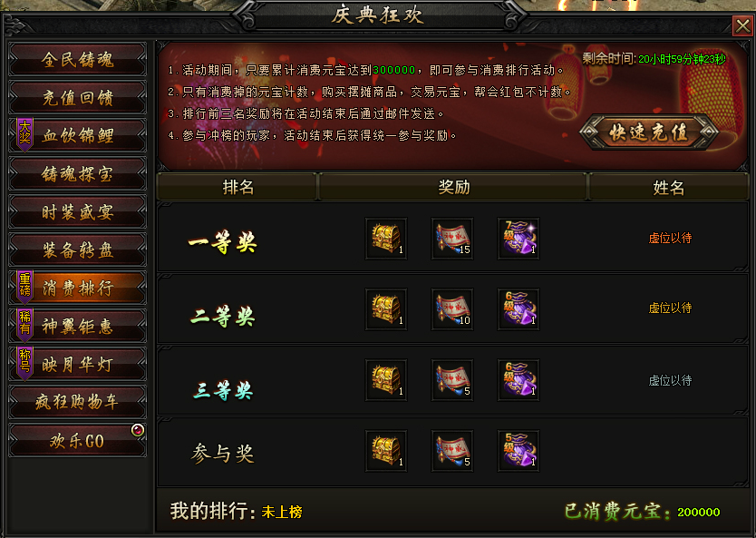This screenshot has height=538, width=756.
Task: Open the 装备转盘 tab
Action: [x=78, y=249]
